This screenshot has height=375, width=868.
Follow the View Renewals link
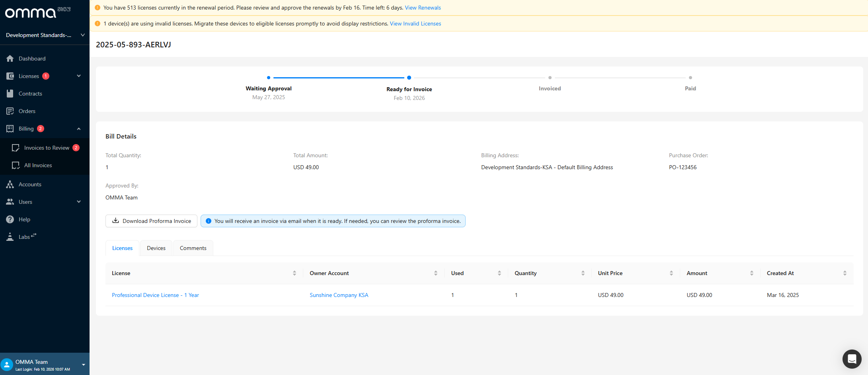423,8
